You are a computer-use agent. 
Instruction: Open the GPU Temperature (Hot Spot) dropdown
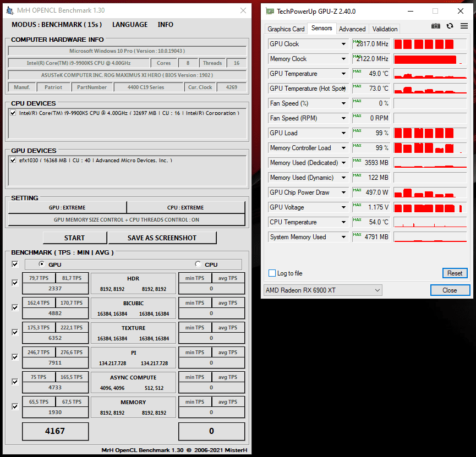tap(343, 89)
